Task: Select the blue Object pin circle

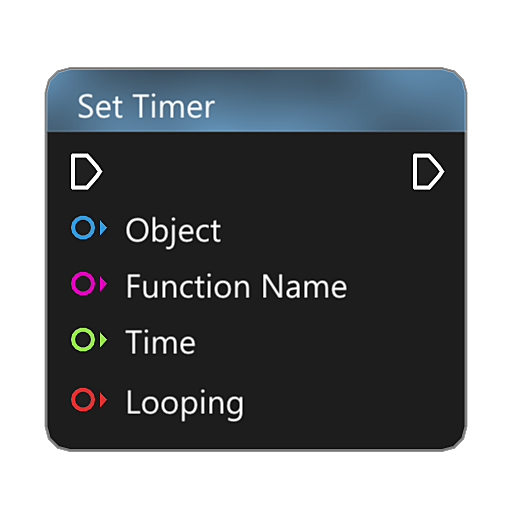Action: click(83, 228)
